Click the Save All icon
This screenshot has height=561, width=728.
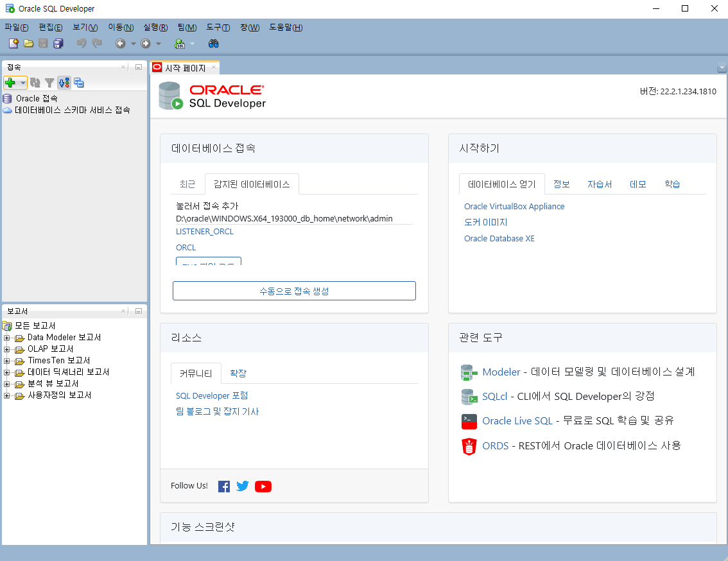(x=58, y=44)
